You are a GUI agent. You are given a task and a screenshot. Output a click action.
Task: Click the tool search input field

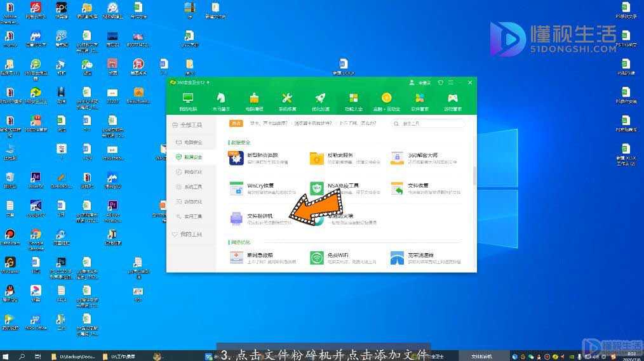(427, 123)
